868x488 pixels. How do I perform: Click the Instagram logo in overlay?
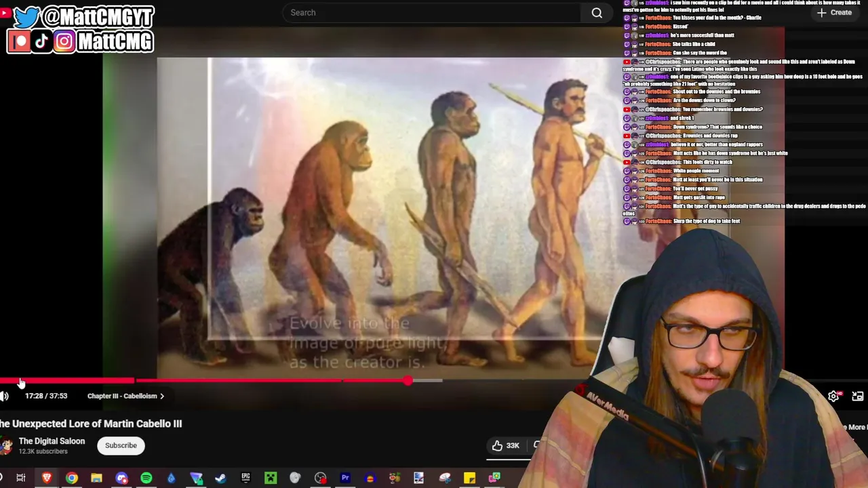click(x=64, y=42)
